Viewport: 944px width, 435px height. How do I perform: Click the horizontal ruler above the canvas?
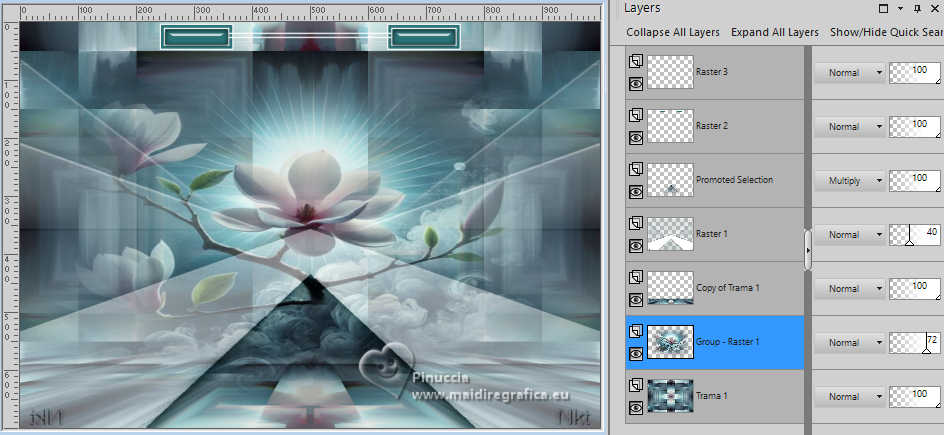[310, 11]
